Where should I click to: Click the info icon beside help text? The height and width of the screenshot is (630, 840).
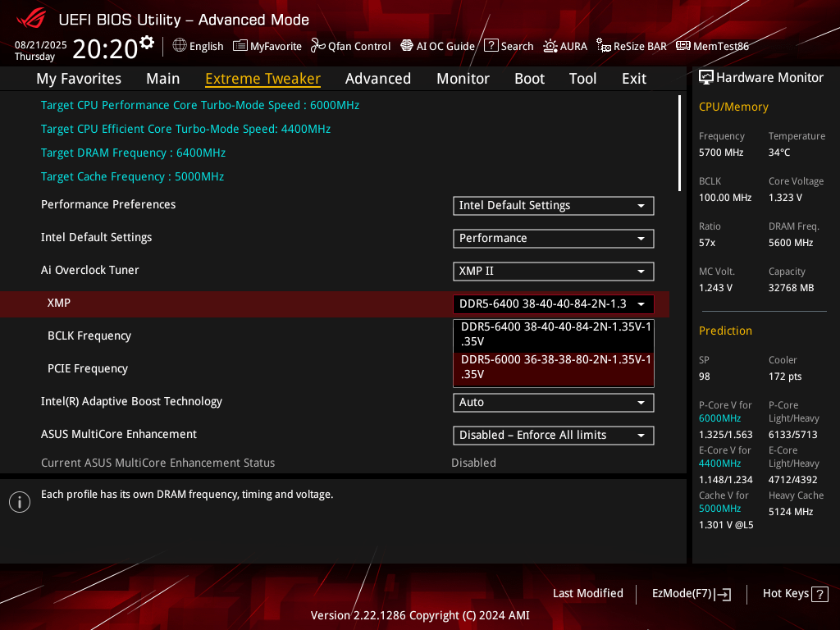(20, 502)
